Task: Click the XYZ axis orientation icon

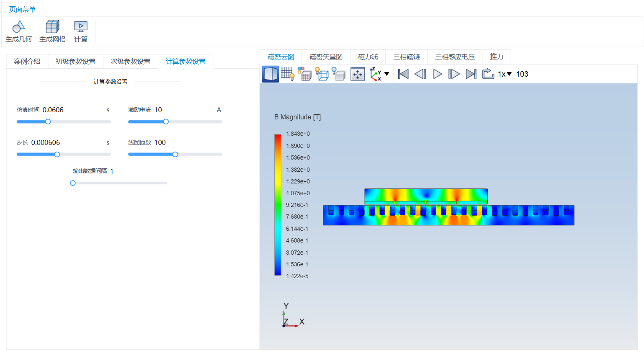Action: point(376,74)
